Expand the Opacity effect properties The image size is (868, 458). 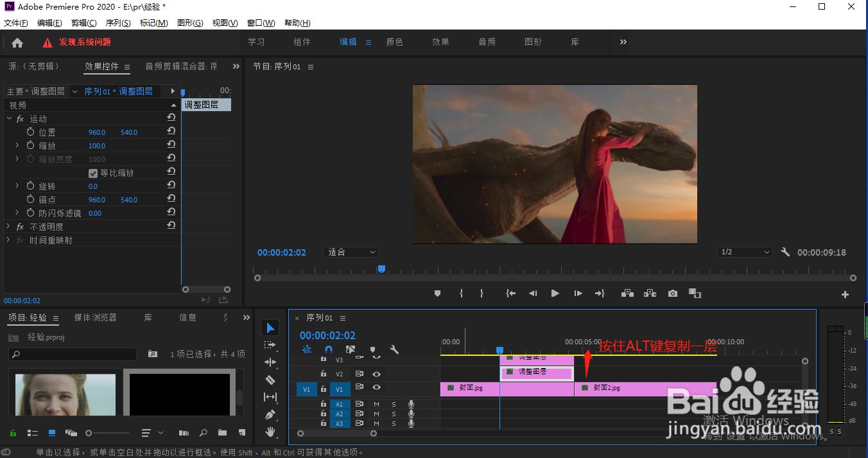pyautogui.click(x=9, y=227)
